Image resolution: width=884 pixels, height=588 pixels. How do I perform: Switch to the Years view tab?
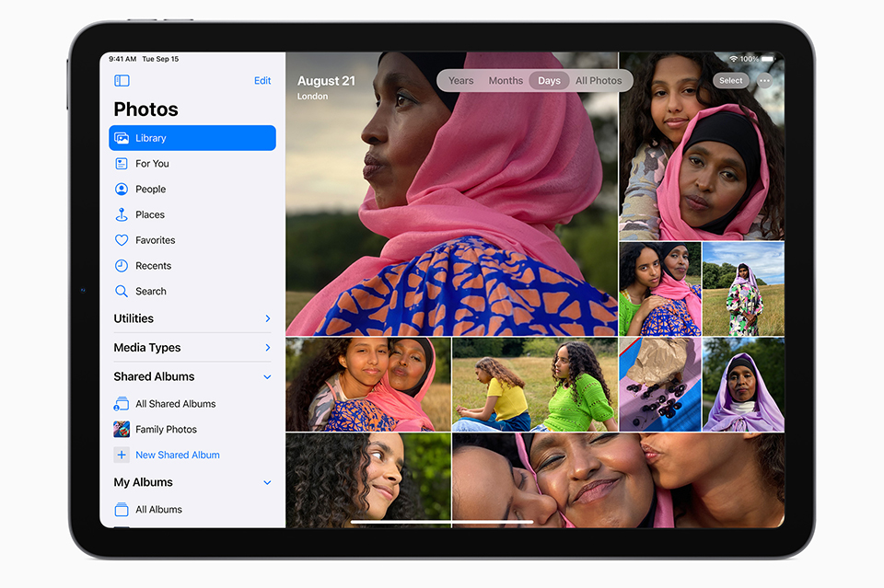pos(460,81)
